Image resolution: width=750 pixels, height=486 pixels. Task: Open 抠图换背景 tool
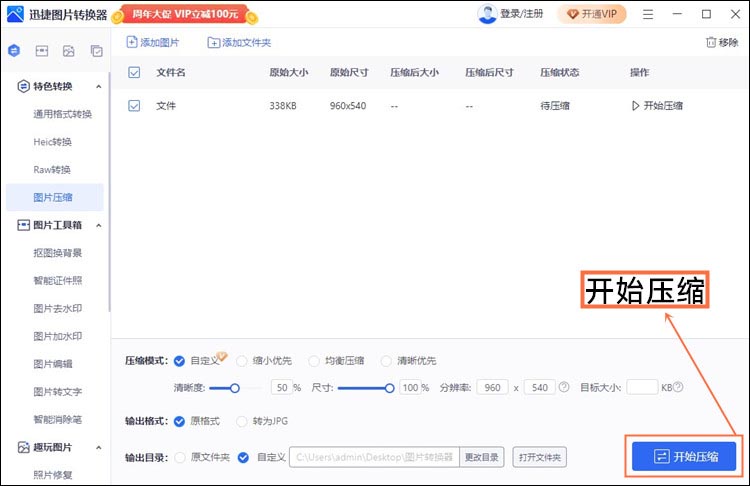pos(58,253)
